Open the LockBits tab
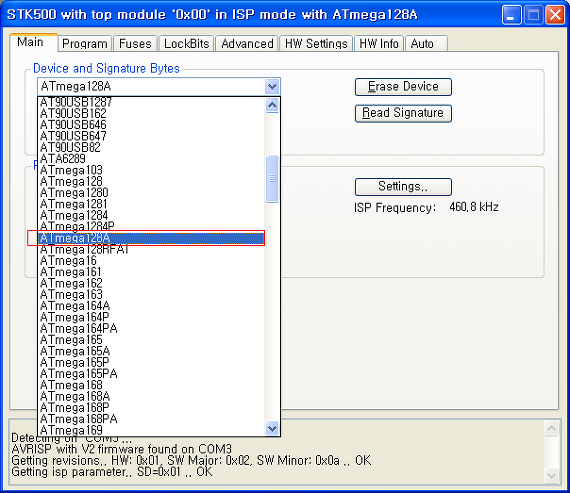Viewport: 570px width, 493px height. [186, 44]
